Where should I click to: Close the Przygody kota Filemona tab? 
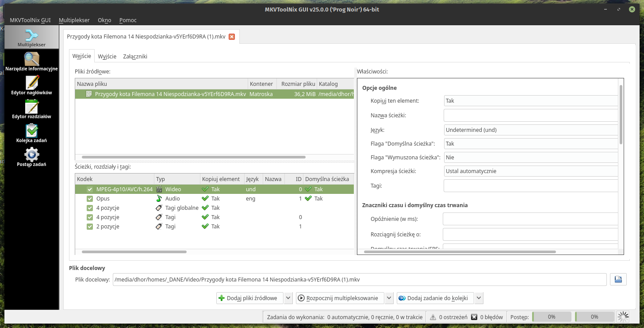pyautogui.click(x=232, y=37)
